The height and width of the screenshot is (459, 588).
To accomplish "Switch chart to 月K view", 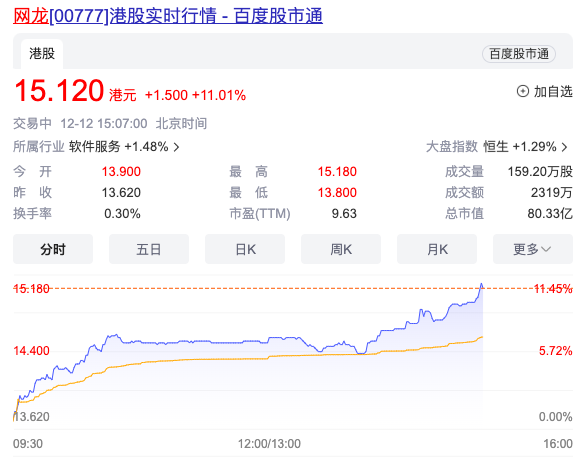I will point(437,249).
